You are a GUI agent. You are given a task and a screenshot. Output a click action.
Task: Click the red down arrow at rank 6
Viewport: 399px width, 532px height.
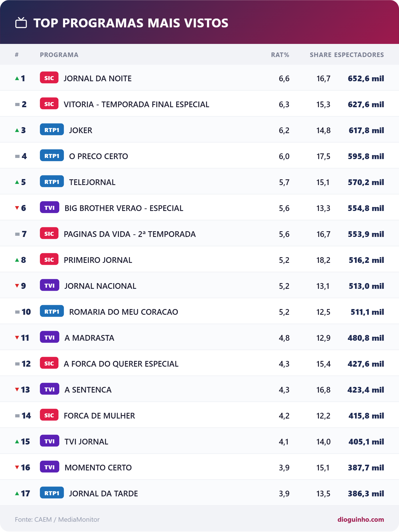[17, 208]
